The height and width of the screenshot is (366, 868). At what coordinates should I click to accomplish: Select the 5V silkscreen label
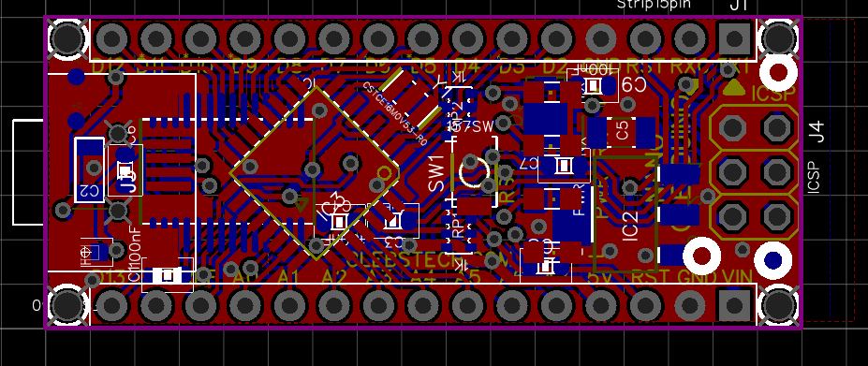click(600, 277)
